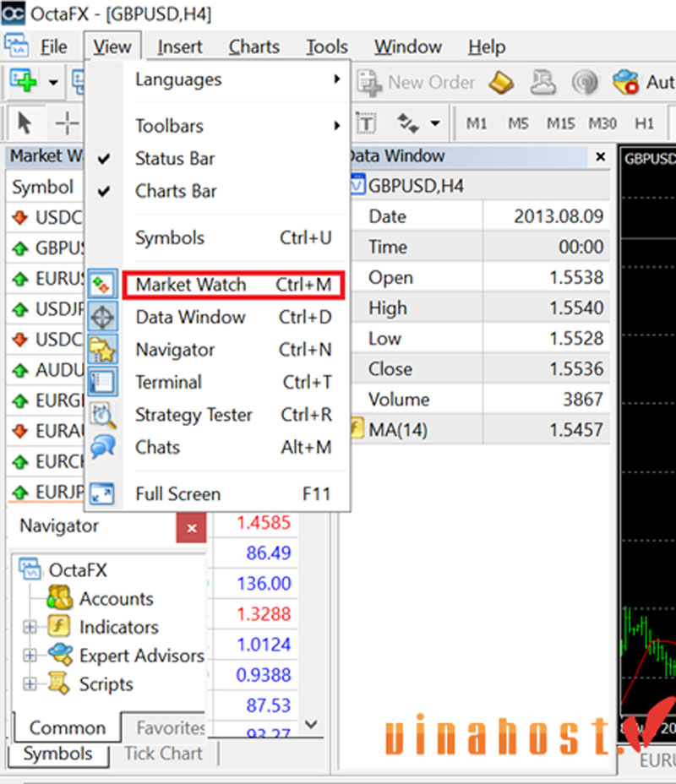Open Chats from the View menu
This screenshot has width=676, height=784.
click(233, 447)
